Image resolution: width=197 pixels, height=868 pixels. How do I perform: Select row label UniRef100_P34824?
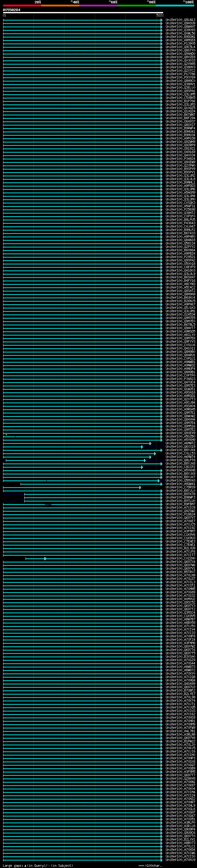(180, 159)
